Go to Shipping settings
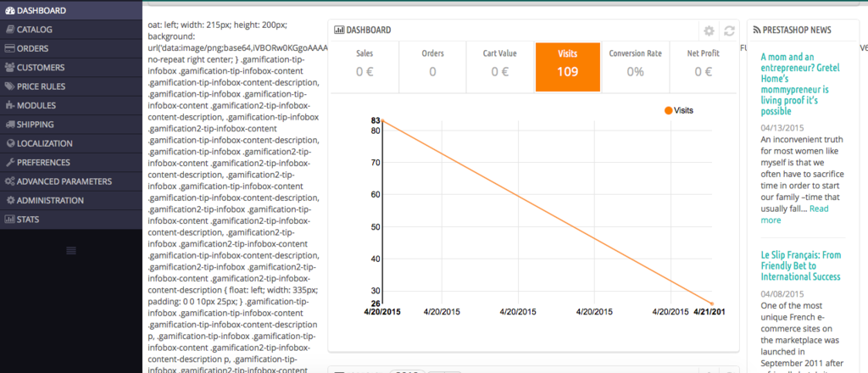 [71, 125]
